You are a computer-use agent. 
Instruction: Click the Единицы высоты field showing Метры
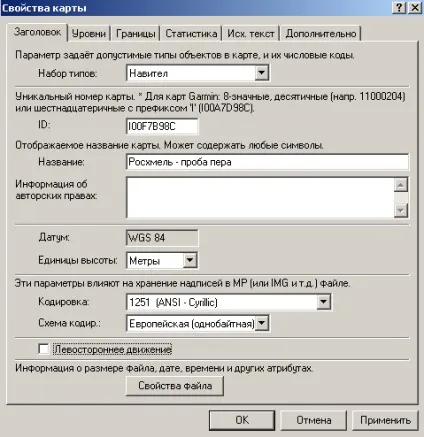coord(162,260)
